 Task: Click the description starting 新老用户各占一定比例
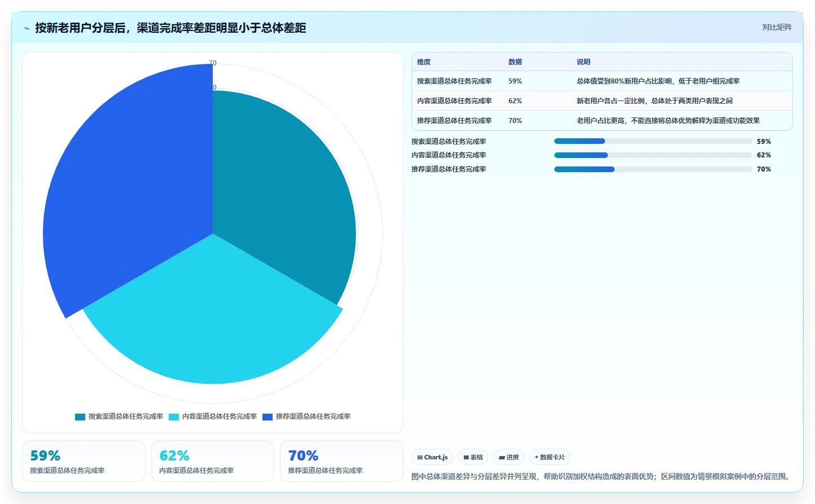[655, 101]
